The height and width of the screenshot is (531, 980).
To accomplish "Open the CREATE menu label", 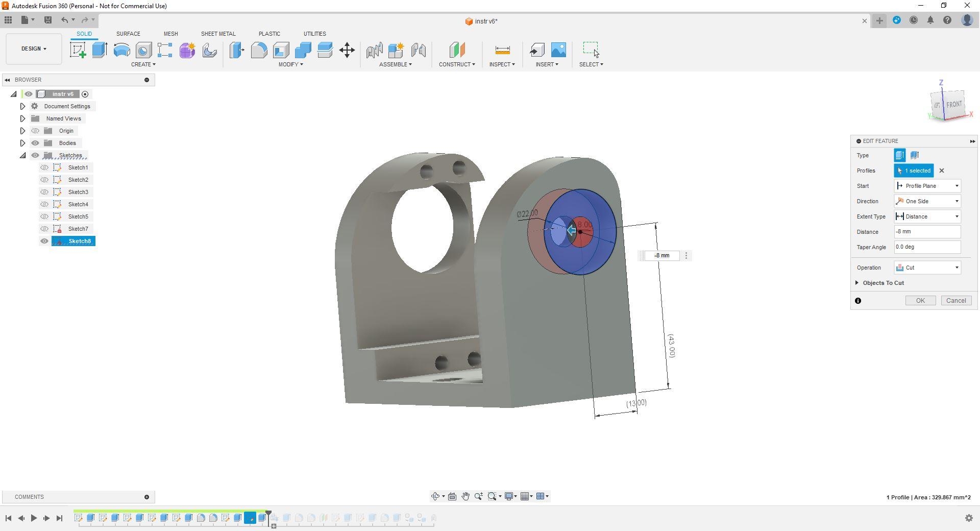I will [143, 64].
